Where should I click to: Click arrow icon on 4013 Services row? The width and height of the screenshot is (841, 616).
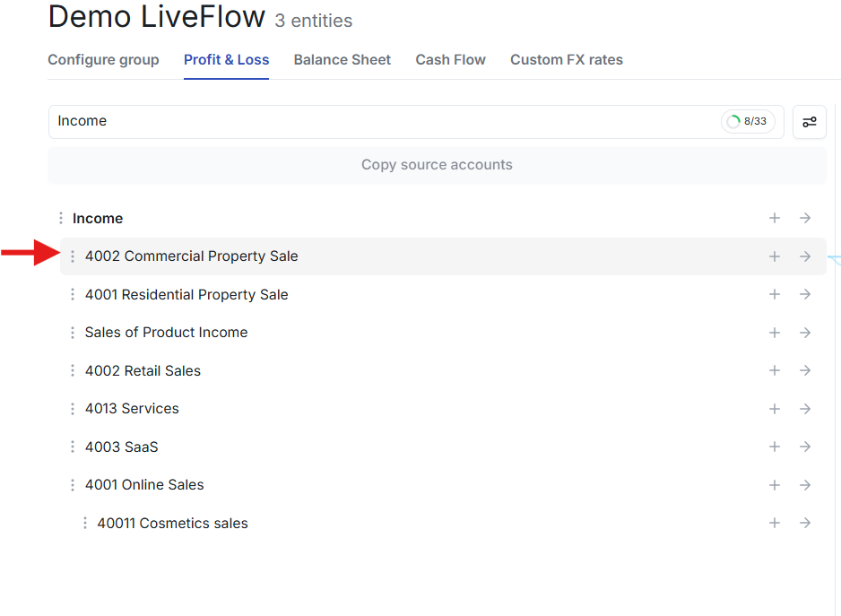804,409
